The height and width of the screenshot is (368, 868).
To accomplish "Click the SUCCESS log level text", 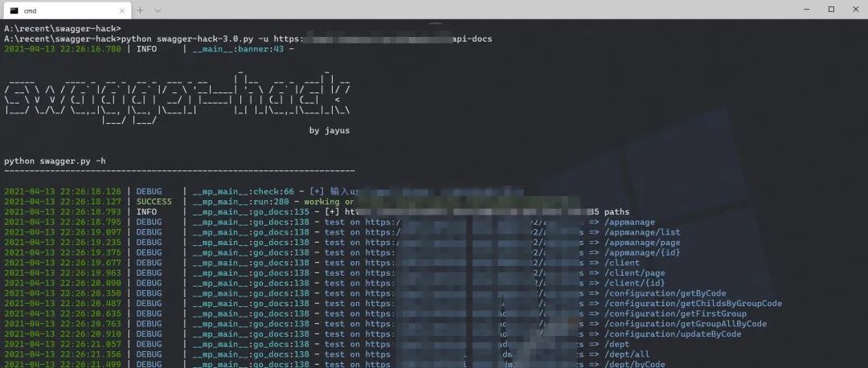I will [x=154, y=202].
